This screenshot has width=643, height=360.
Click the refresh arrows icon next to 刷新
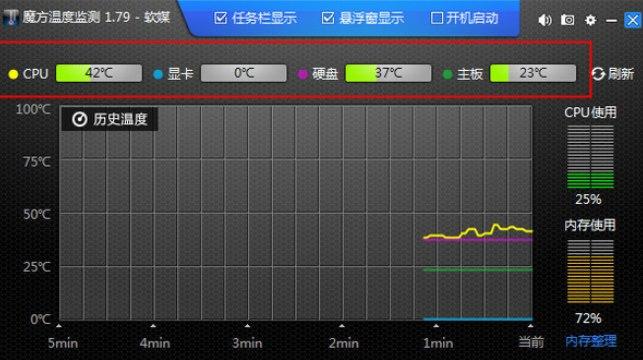(598, 74)
